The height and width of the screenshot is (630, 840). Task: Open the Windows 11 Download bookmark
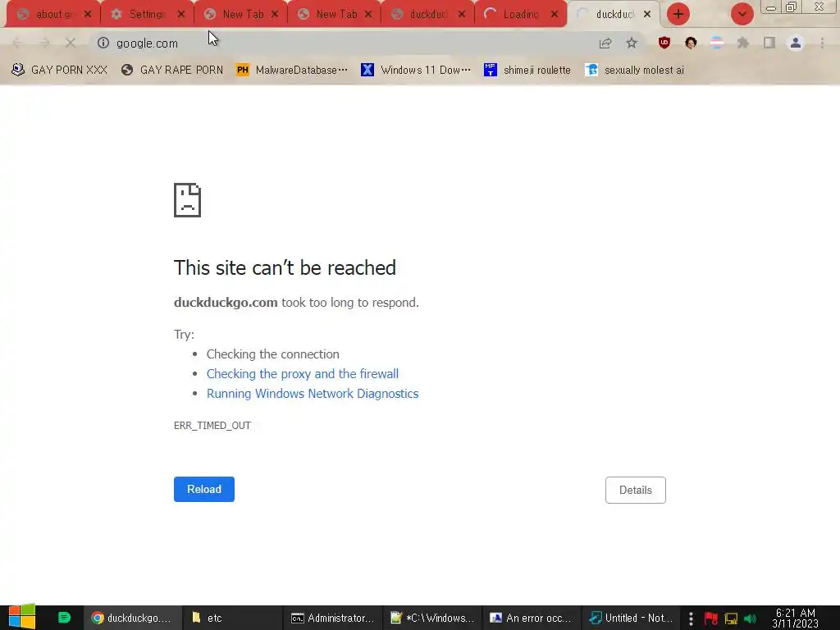[x=416, y=71]
